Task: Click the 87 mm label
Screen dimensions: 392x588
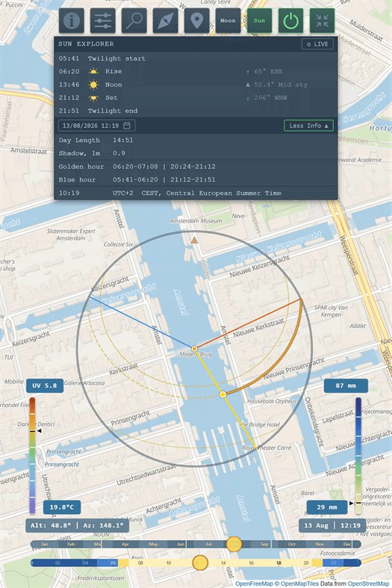Action: (346, 386)
